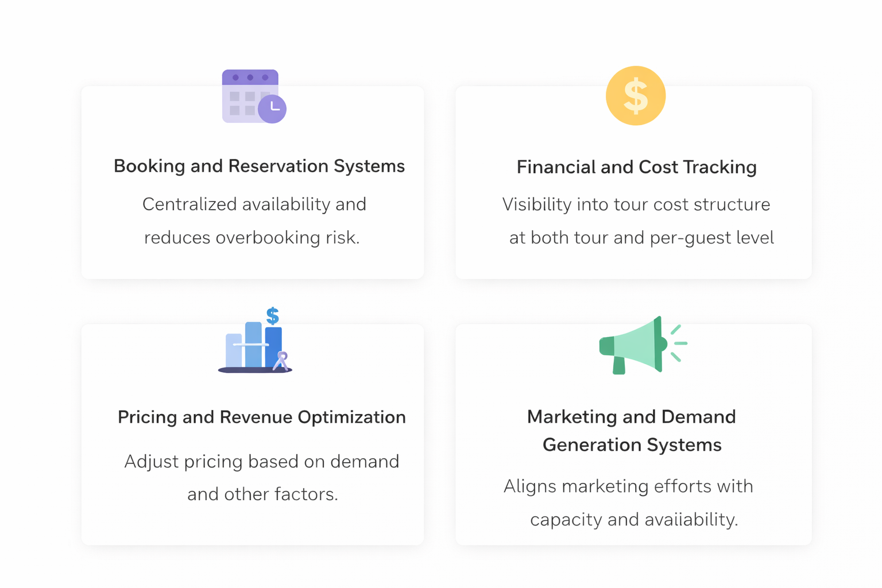Click the green megaphone icon
882x588 pixels.
pos(643,345)
